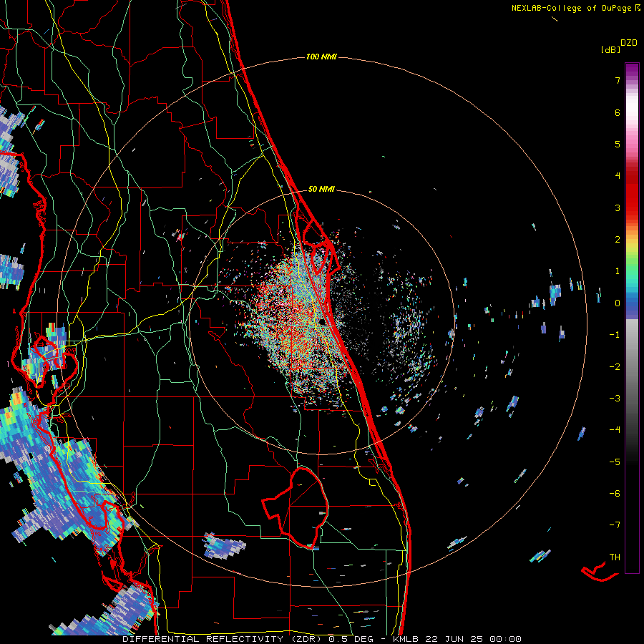Click the 0 value on color scale
644x644 pixels.
click(x=618, y=303)
